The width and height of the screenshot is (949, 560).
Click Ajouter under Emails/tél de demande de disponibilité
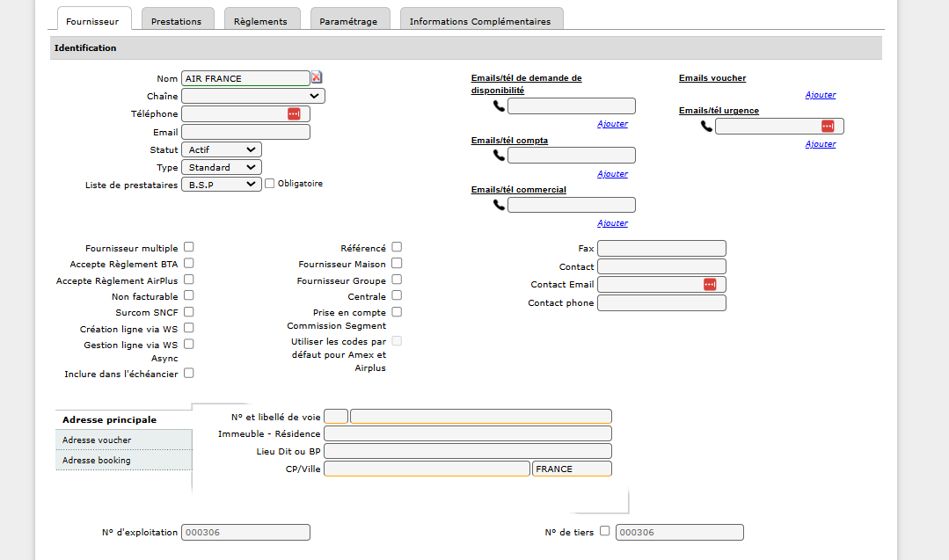[x=612, y=124]
